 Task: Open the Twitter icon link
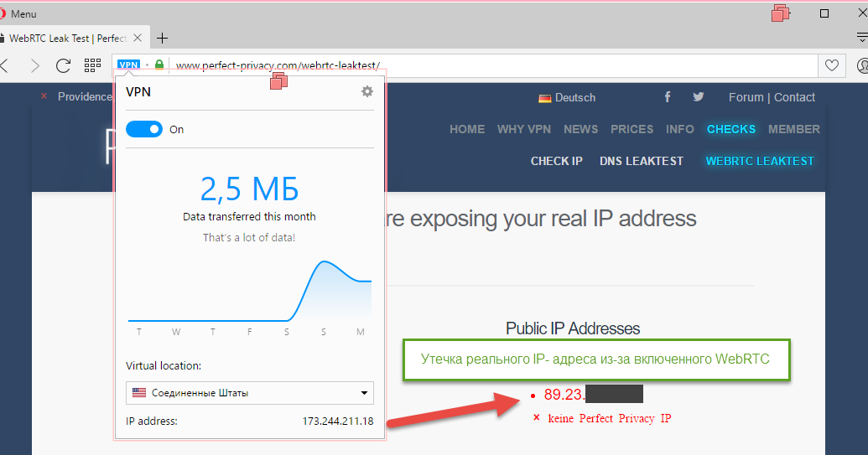(699, 96)
